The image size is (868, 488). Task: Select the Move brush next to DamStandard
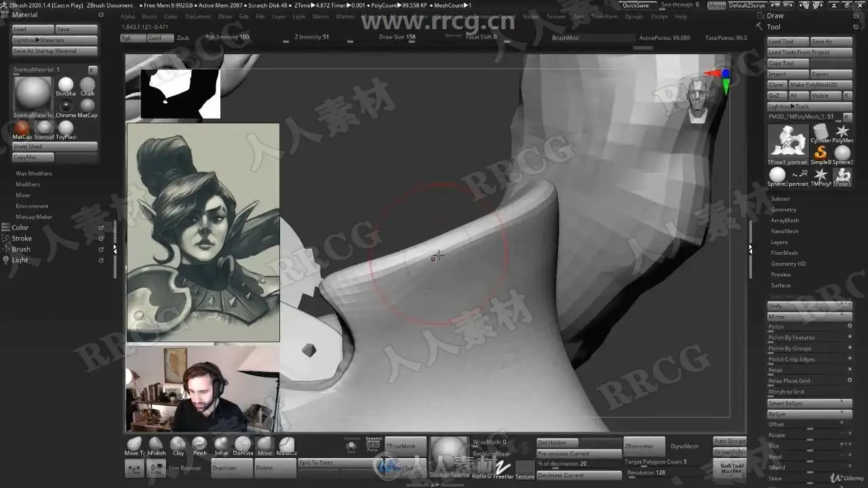pos(264,446)
